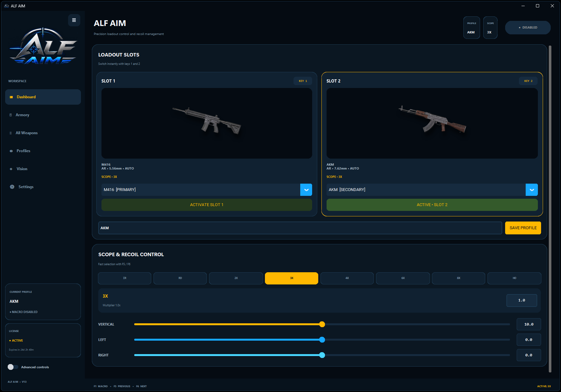Click the Vision icon in sidebar
561x392 pixels.
tap(11, 169)
